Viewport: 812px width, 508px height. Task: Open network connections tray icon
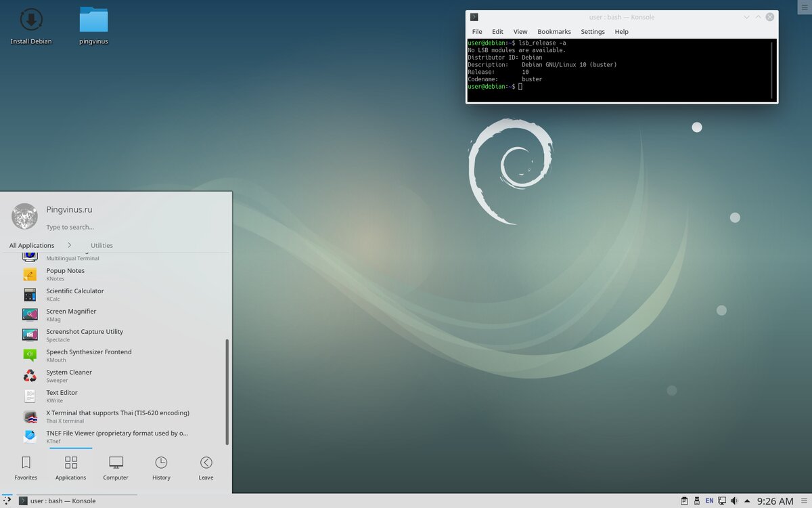tap(722, 501)
